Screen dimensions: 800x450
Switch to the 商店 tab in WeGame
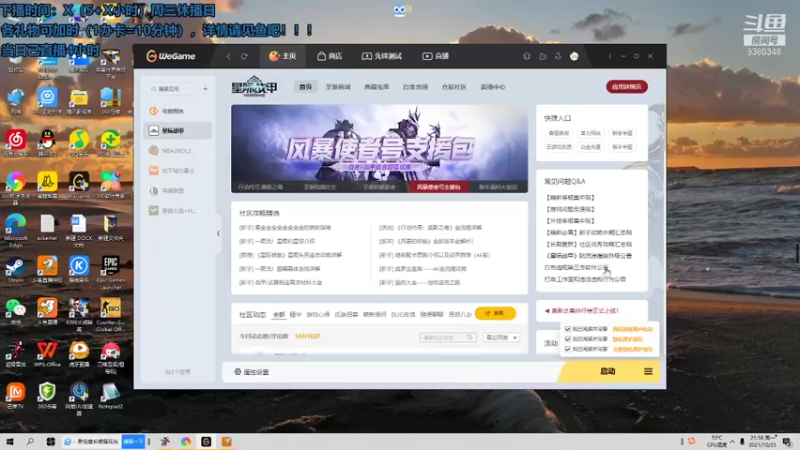(330, 56)
